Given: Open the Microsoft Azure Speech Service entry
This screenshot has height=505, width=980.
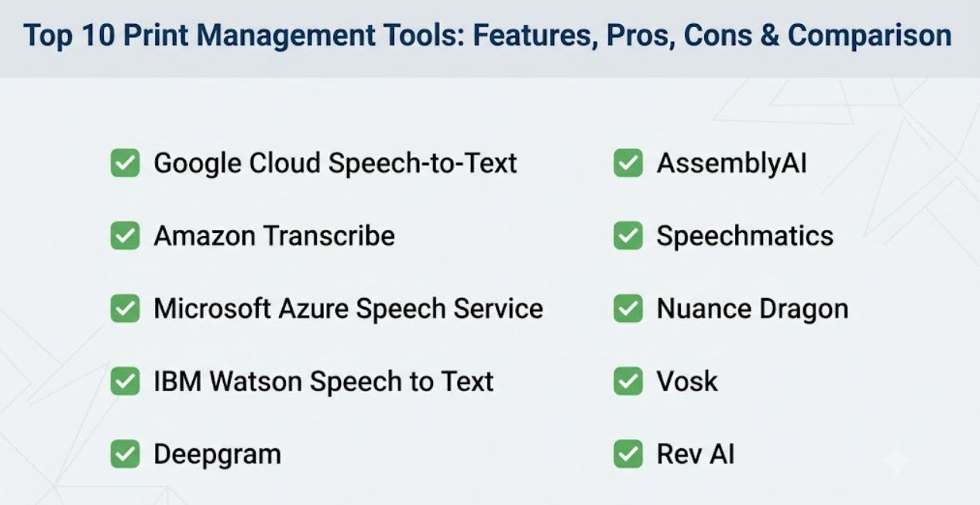Looking at the screenshot, I should [x=348, y=309].
